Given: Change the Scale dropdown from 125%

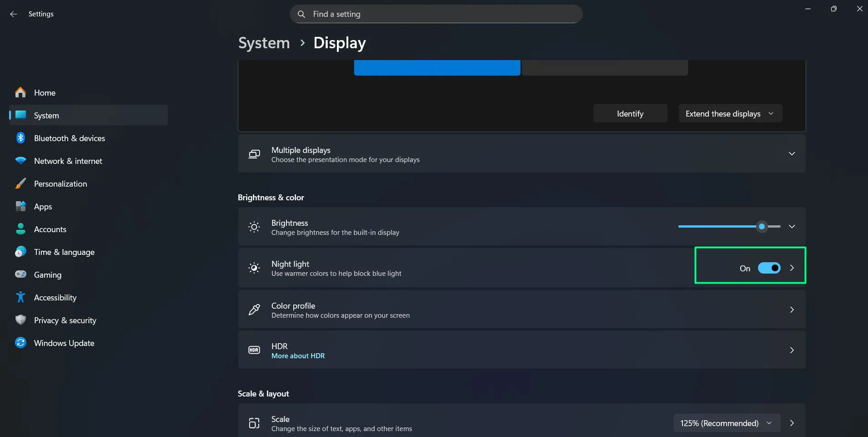Looking at the screenshot, I should tap(726, 423).
